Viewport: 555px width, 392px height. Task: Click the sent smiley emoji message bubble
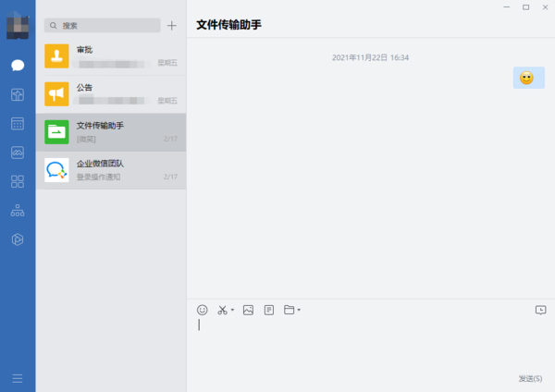pos(528,79)
